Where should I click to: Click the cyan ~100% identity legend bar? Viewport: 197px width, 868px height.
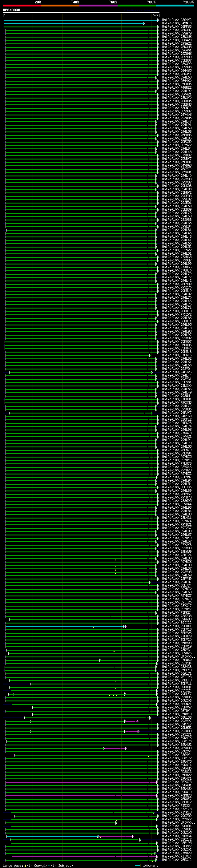tap(175, 6)
